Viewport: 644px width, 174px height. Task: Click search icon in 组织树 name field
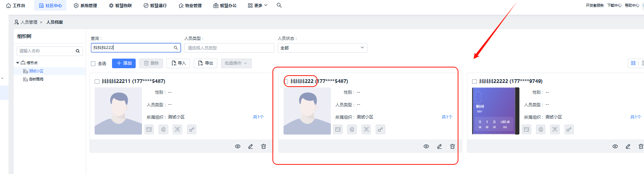pyautogui.click(x=78, y=51)
